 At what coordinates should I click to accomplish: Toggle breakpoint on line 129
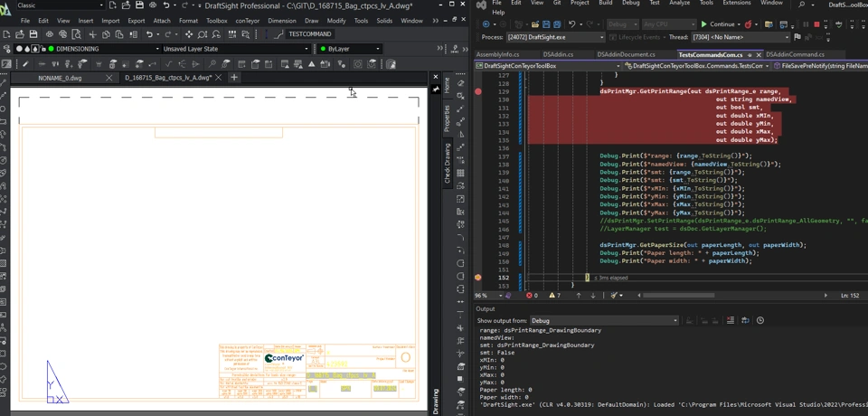(x=478, y=91)
